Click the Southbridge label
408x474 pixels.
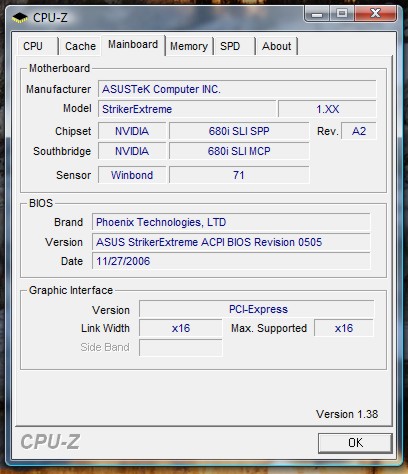[62, 151]
